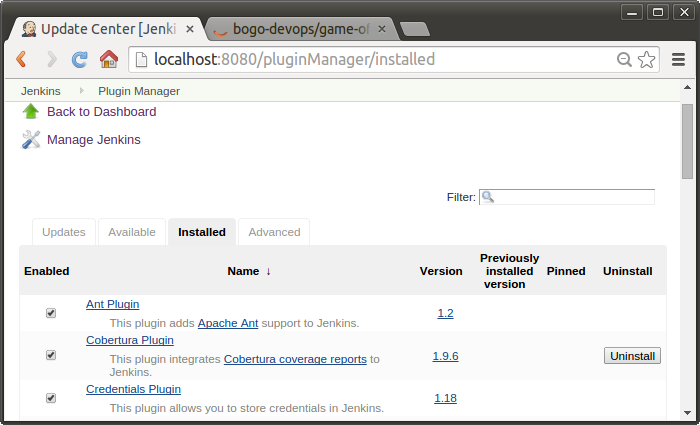Switch to bogo-devops/game-of browser tab
700x425 pixels.
[300, 29]
